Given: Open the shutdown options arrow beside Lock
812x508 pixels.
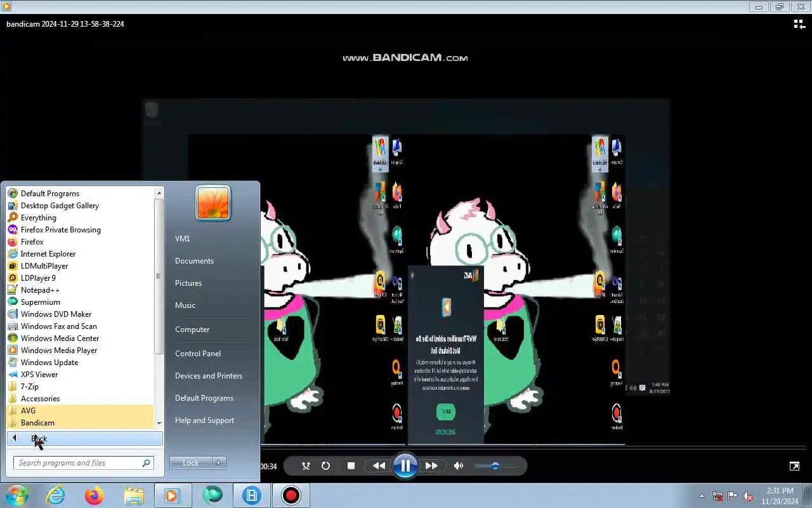Looking at the screenshot, I should 219,463.
